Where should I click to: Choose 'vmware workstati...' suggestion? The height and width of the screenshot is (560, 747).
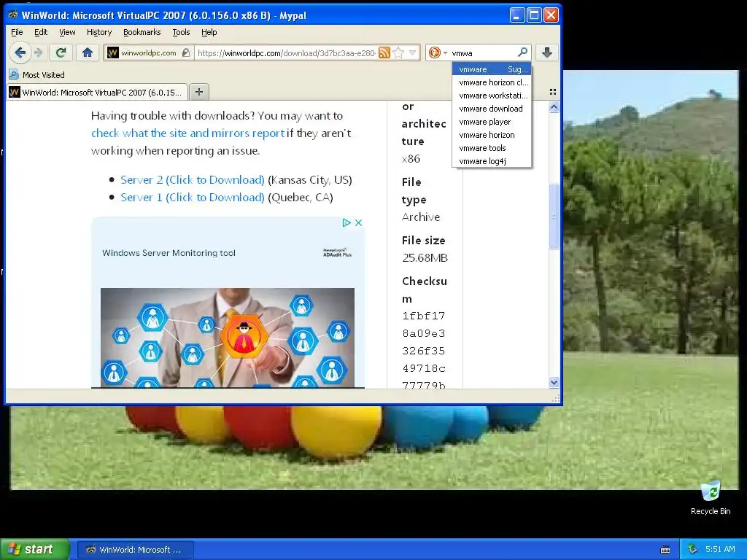492,96
